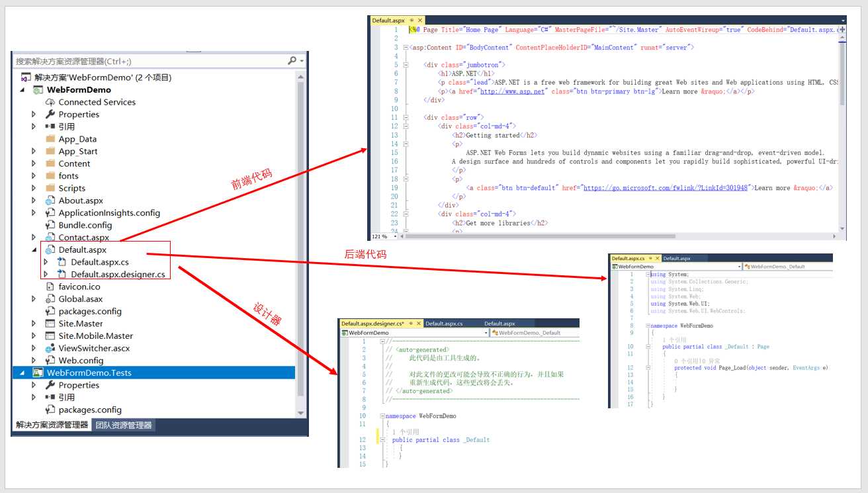The height and width of the screenshot is (493, 868).
Task: Click the Default.aspx editor vertical scrollbar
Action: [842, 132]
